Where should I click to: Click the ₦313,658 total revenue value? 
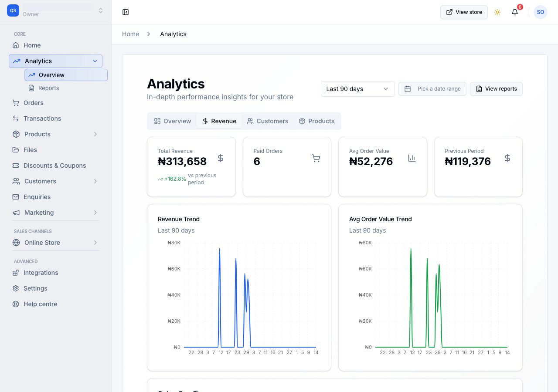pyautogui.click(x=182, y=162)
